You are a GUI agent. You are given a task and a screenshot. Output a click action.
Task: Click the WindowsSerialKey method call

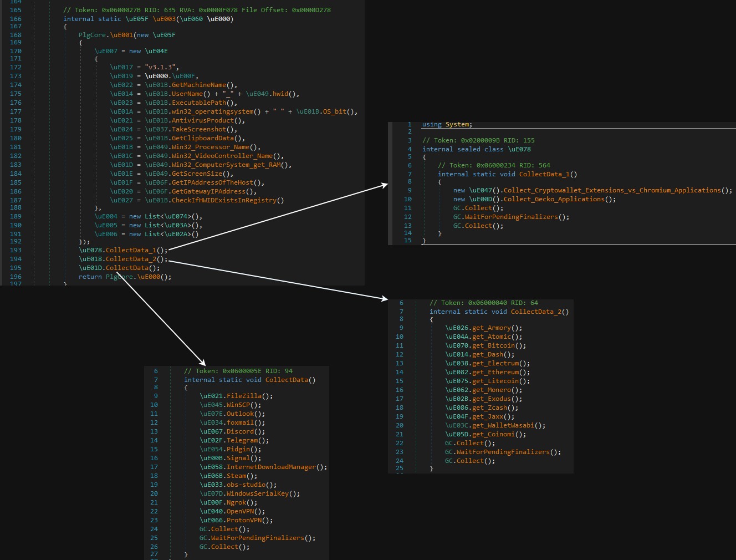[258, 493]
